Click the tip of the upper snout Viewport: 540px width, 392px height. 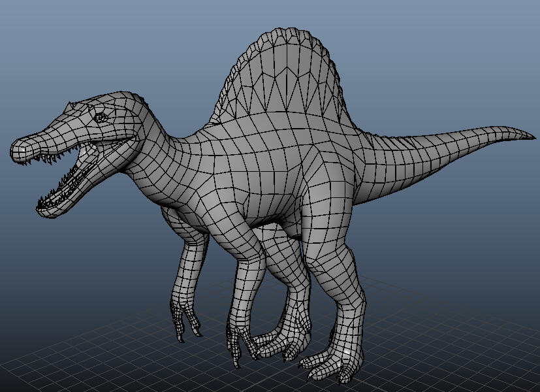click(17, 150)
